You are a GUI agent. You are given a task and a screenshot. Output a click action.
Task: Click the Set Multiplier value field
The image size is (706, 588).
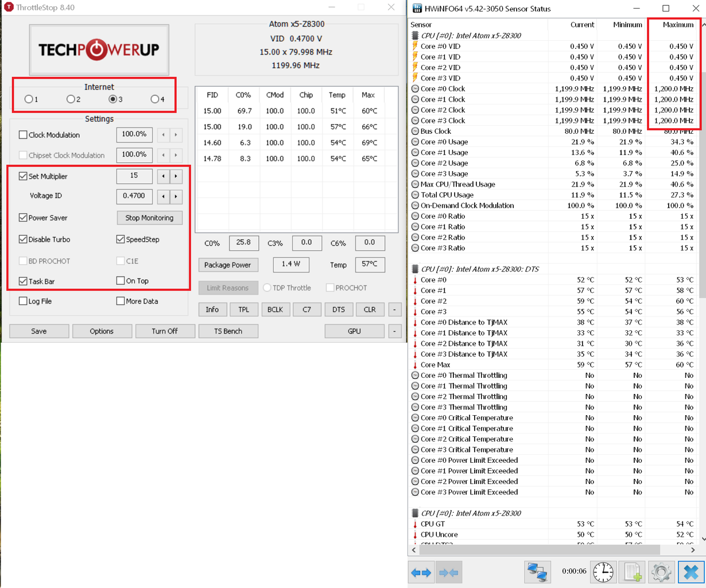click(134, 176)
